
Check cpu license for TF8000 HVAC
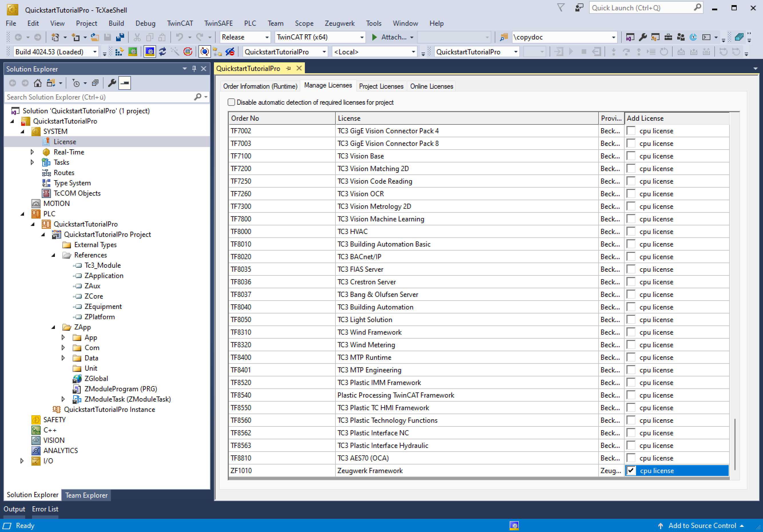(631, 231)
